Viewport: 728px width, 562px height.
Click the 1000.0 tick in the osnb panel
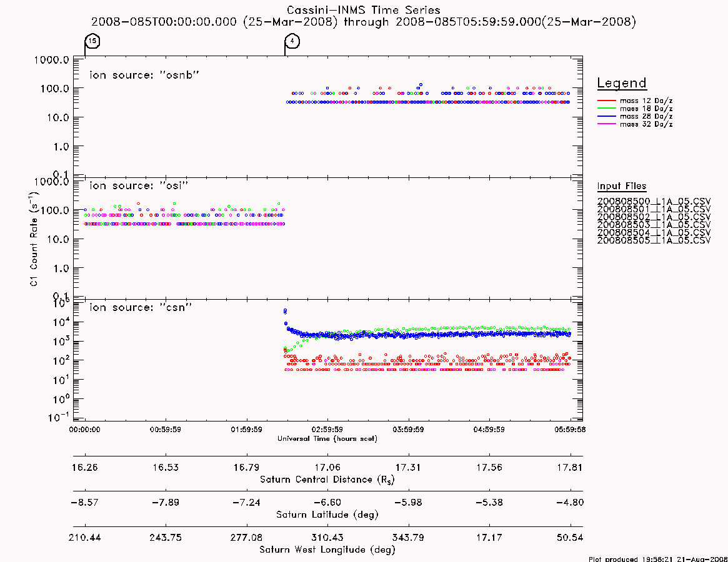[x=51, y=60]
